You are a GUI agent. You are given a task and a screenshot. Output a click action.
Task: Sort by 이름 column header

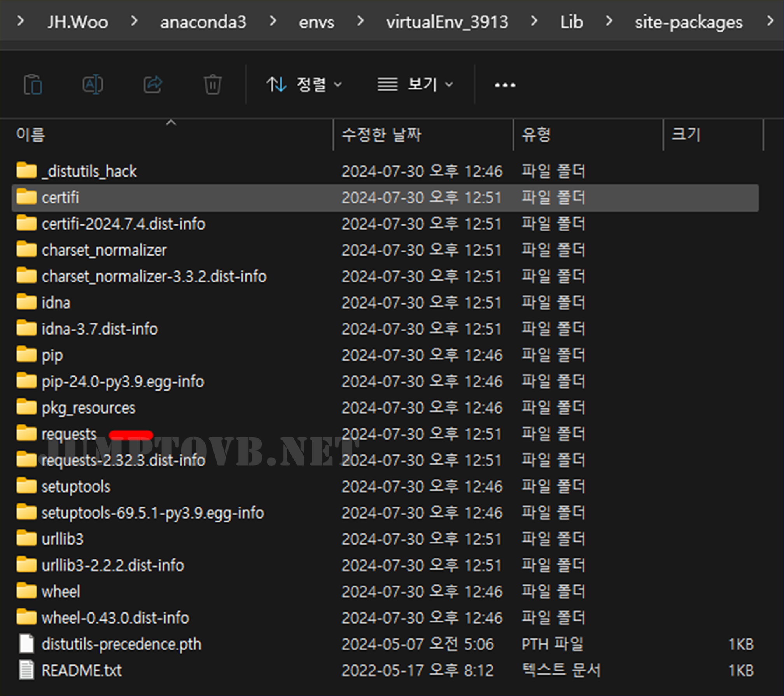click(31, 135)
